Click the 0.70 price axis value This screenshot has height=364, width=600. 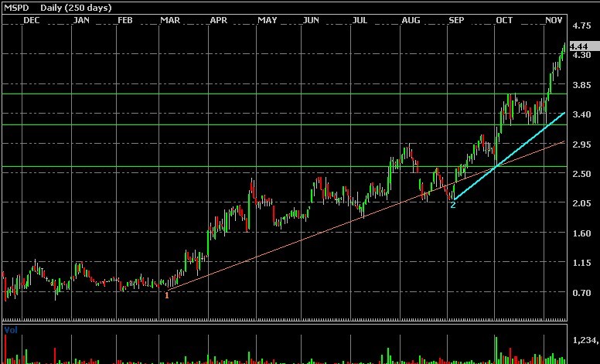(581, 293)
